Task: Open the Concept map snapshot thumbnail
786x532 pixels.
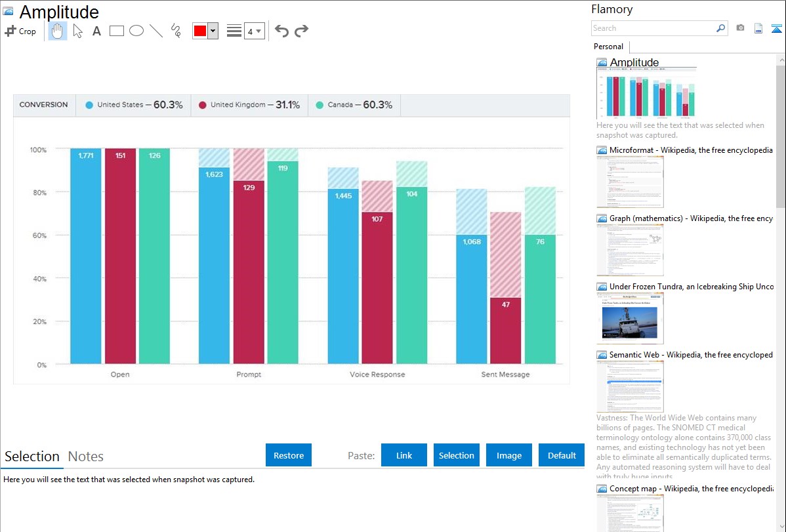Action: [x=630, y=513]
